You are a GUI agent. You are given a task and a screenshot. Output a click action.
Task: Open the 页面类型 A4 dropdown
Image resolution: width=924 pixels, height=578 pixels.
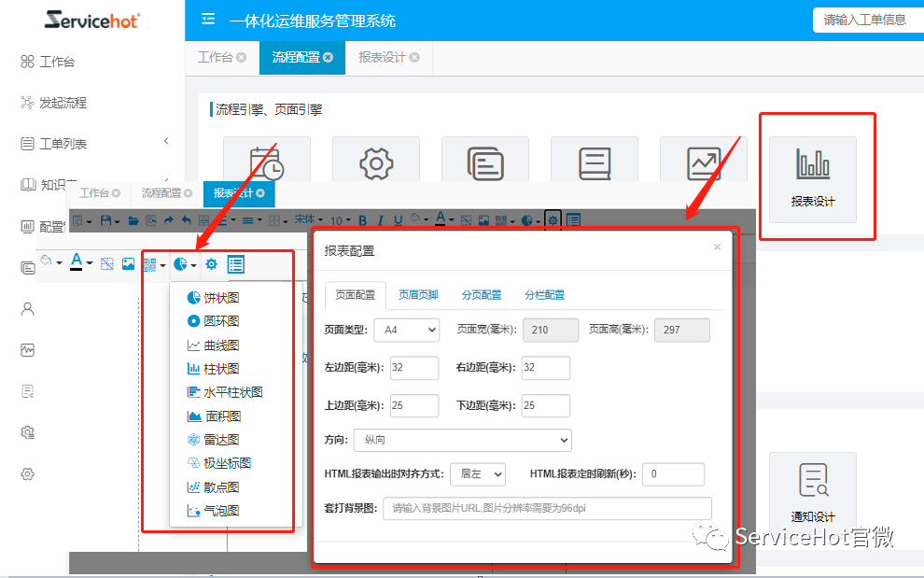(x=406, y=329)
